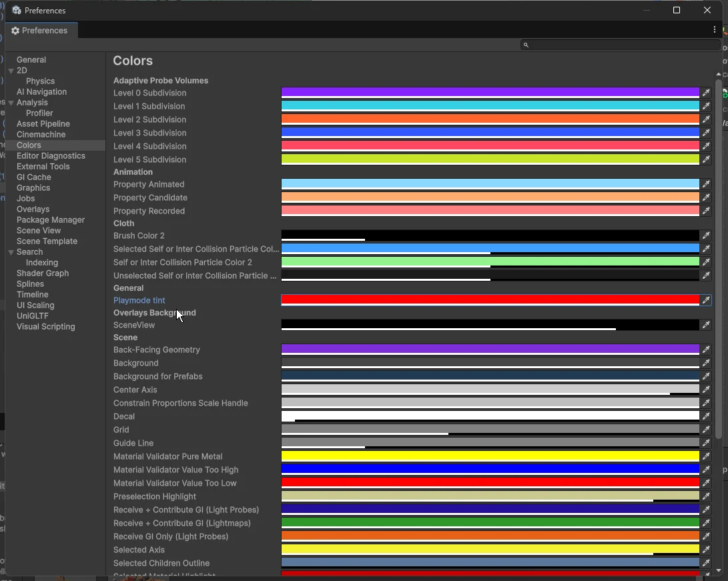Open the Preferences tab options menu

point(715,30)
